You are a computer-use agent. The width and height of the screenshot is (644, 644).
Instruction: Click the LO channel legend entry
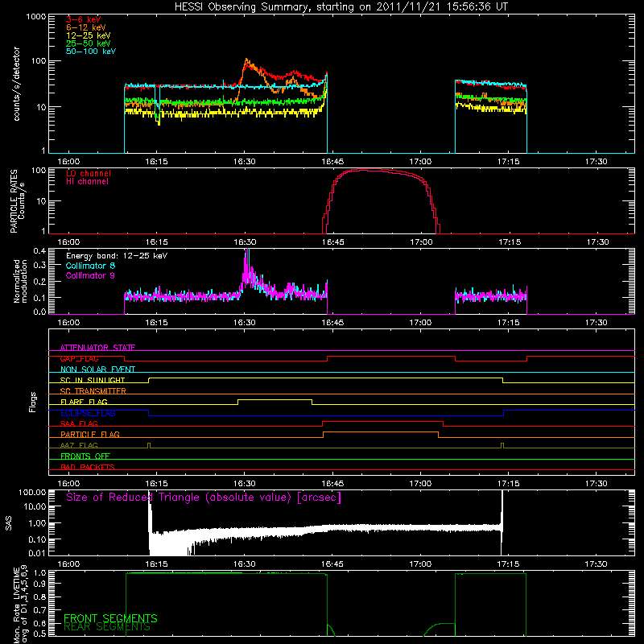pyautogui.click(x=89, y=173)
